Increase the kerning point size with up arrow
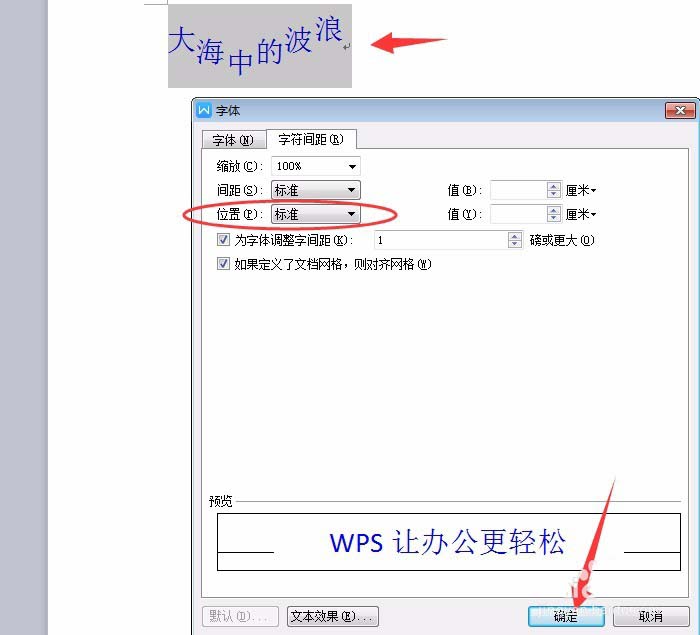This screenshot has width=700, height=635. click(515, 236)
